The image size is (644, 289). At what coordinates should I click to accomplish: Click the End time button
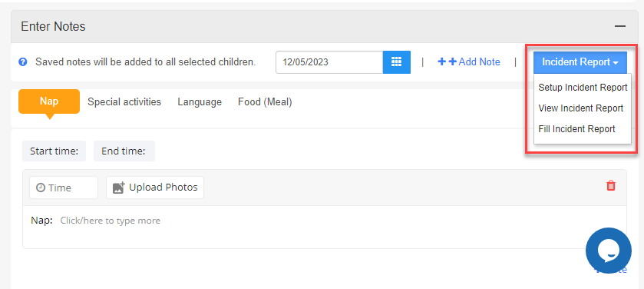coord(124,151)
